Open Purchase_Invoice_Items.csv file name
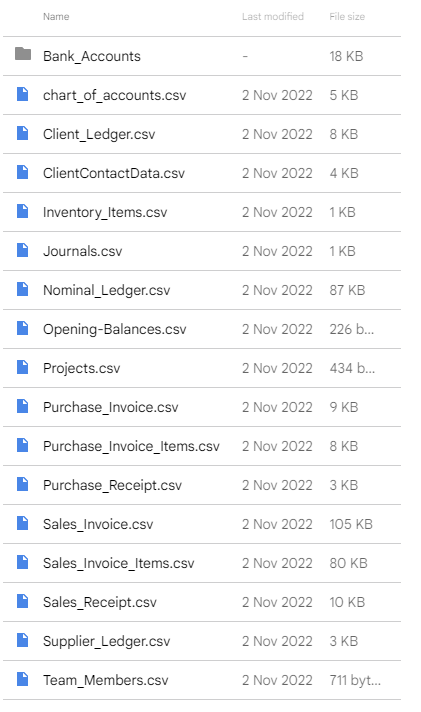This screenshot has height=712, width=421. pos(131,446)
